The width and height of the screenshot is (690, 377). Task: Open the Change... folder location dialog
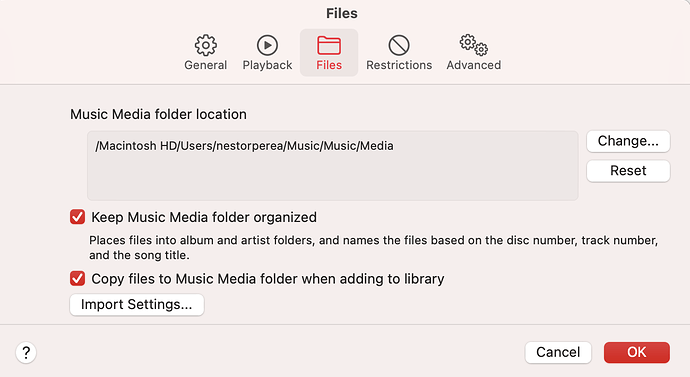point(628,141)
